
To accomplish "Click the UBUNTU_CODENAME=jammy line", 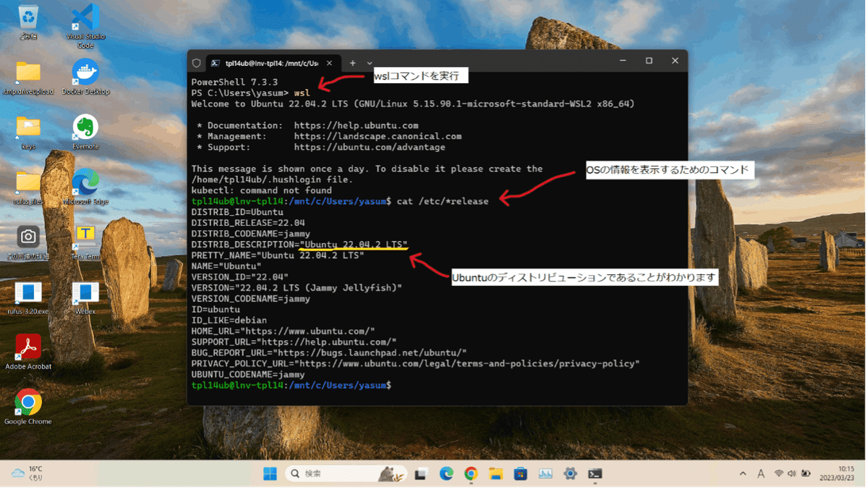I will [248, 374].
